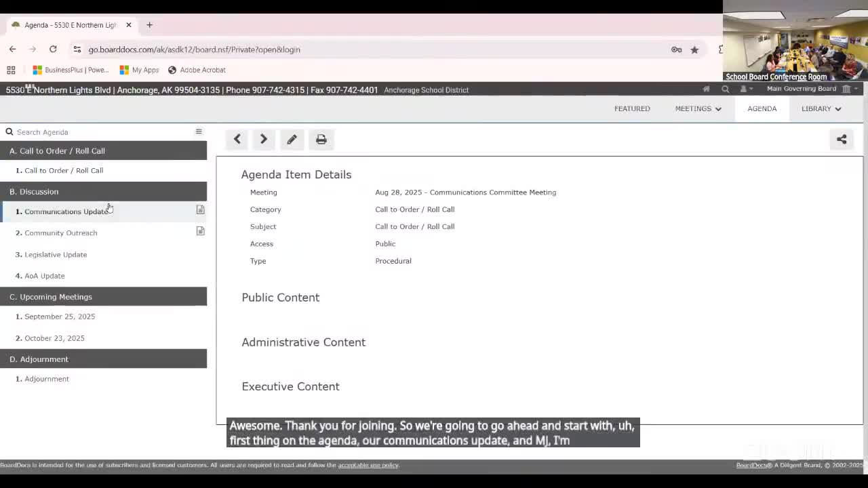The image size is (868, 488).
Task: Click the BoardDocs footer link
Action: [753, 465]
